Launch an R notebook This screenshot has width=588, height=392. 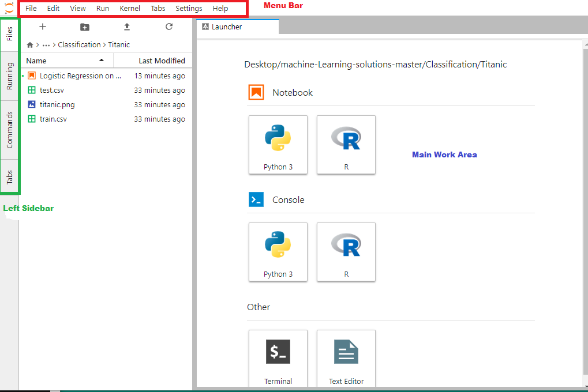[x=346, y=144]
